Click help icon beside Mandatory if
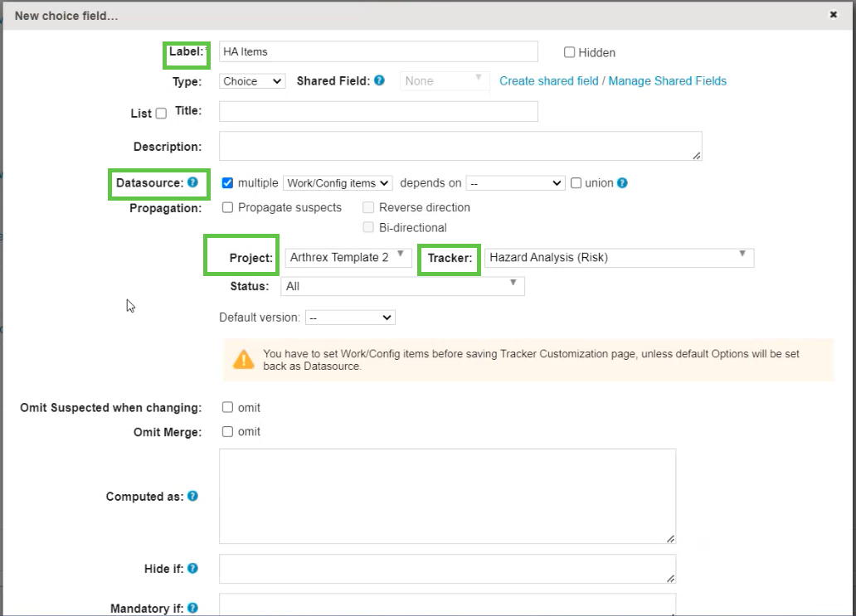 192,608
